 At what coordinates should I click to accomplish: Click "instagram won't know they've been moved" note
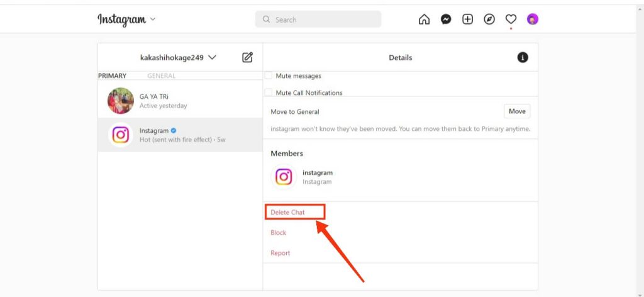[x=401, y=128]
